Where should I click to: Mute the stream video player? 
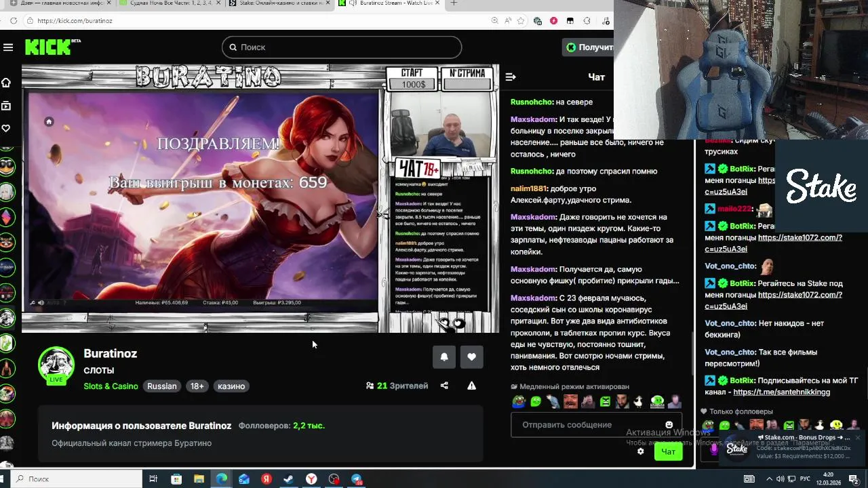click(41, 303)
